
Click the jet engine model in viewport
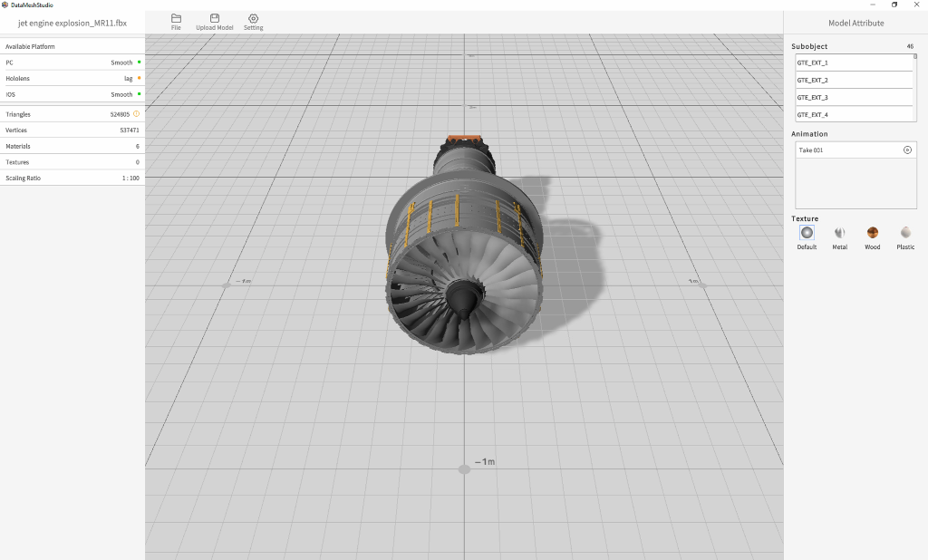point(465,246)
